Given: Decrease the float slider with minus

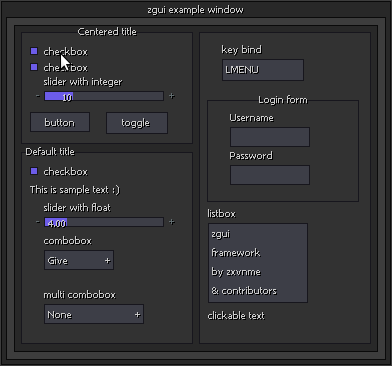Looking at the screenshot, I should pos(38,222).
